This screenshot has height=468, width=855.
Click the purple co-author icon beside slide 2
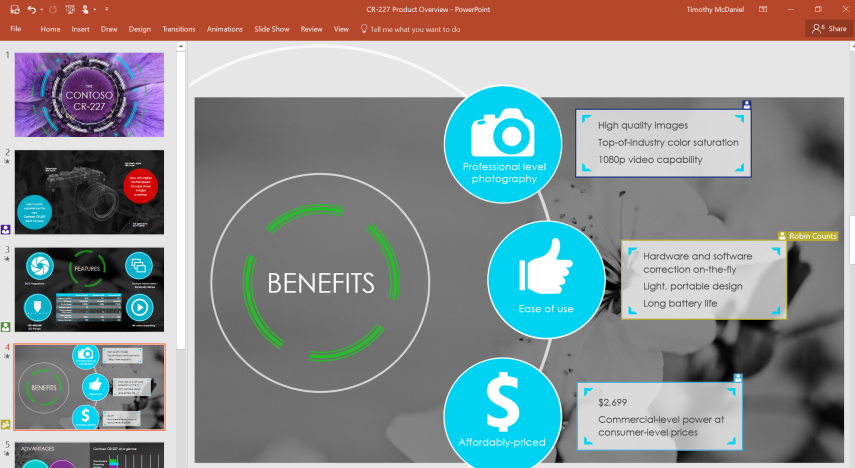pyautogui.click(x=5, y=230)
